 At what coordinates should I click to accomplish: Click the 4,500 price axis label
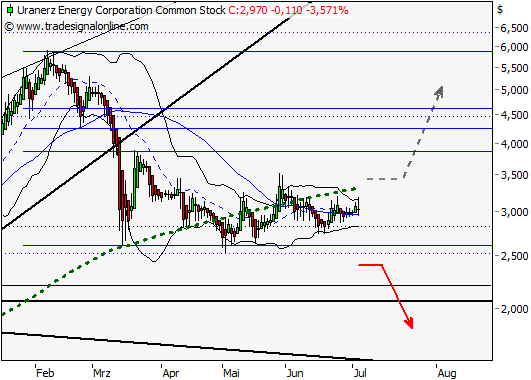click(x=514, y=115)
